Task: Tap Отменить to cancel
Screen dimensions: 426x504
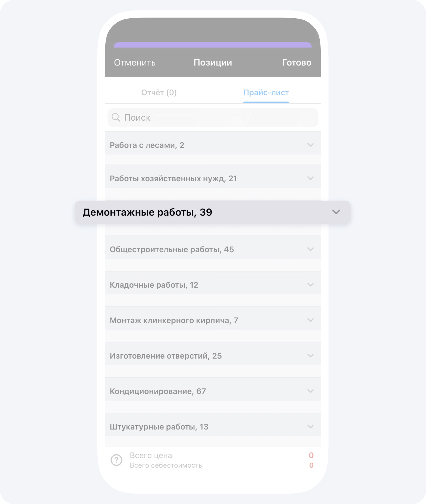Action: [x=135, y=62]
